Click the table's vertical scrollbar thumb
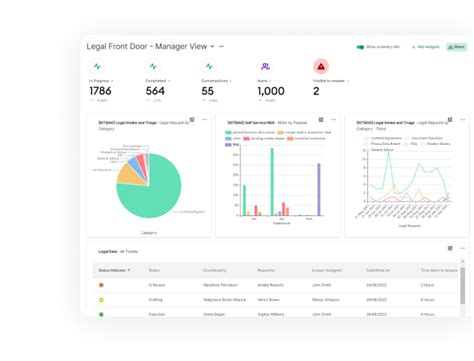474x361 pixels. (463, 286)
